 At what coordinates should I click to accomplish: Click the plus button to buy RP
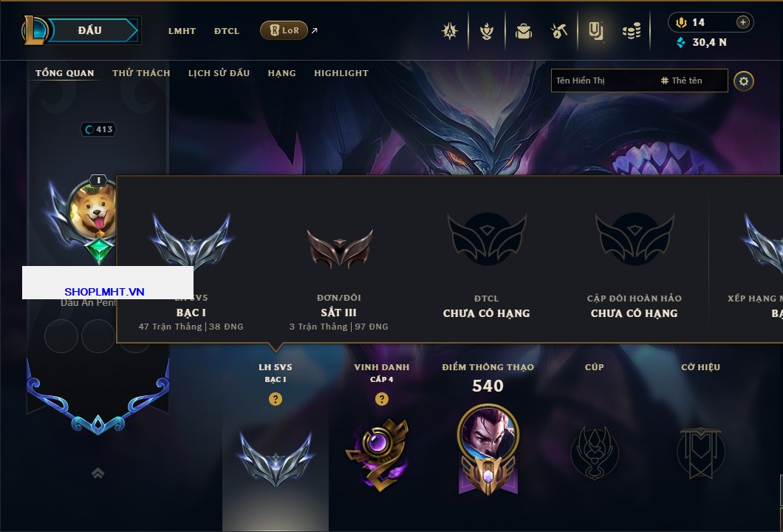tap(743, 22)
